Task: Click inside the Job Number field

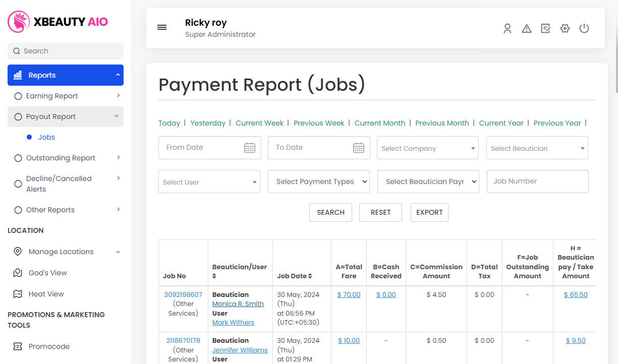Action: point(537,181)
